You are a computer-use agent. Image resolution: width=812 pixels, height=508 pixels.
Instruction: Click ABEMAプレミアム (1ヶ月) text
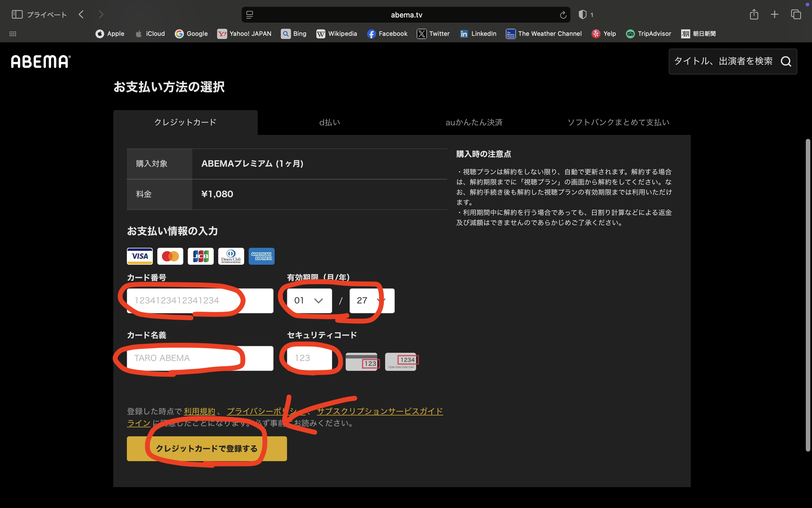(252, 164)
